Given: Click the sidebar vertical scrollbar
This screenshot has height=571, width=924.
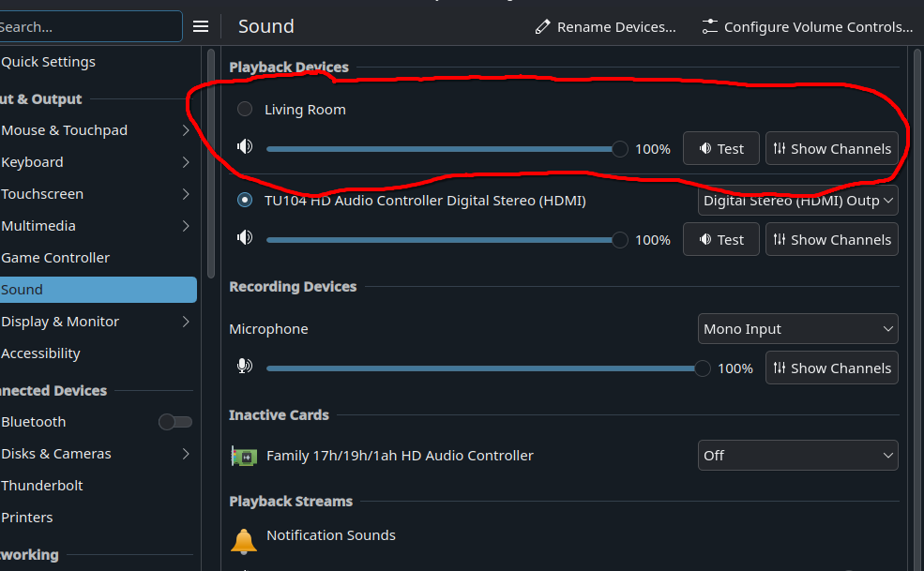Looking at the screenshot, I should (x=212, y=164).
